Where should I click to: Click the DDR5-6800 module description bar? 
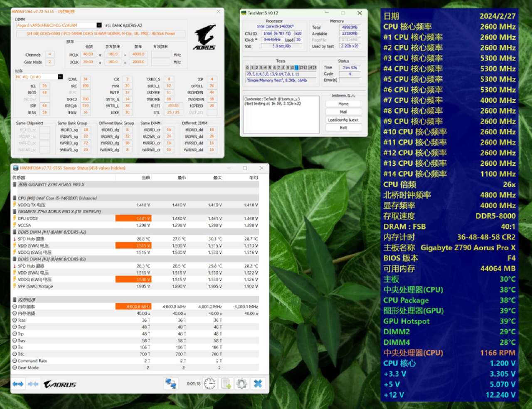(101, 34)
